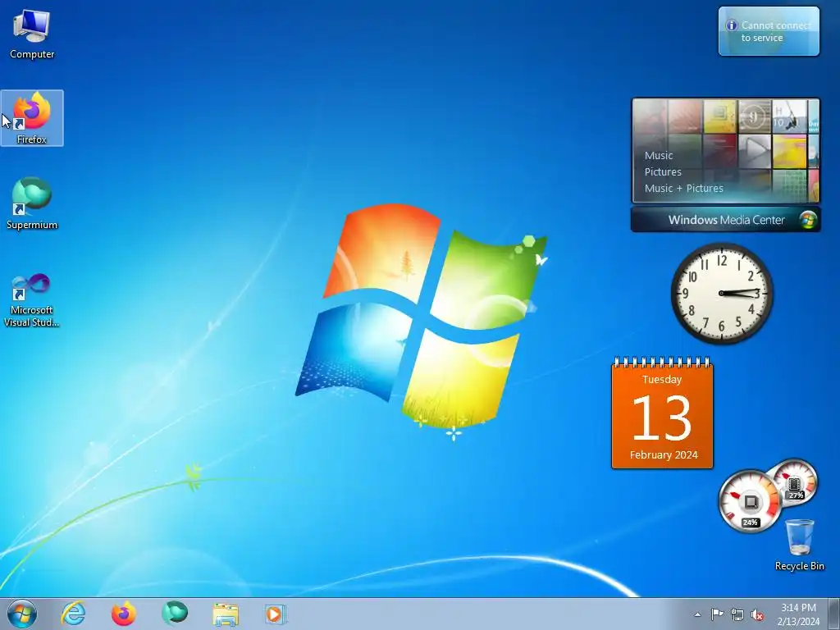Click the Windows Media Center title bar
This screenshot has width=840, height=630.
click(x=725, y=220)
